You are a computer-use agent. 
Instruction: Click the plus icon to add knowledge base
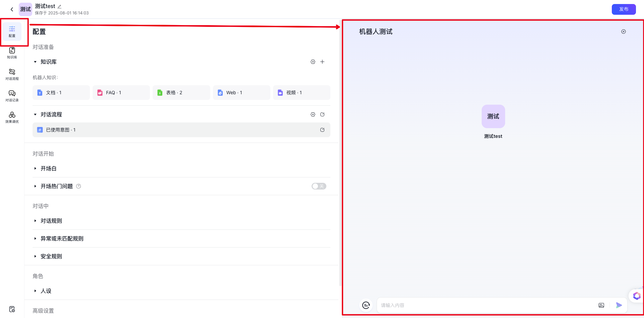(x=322, y=62)
